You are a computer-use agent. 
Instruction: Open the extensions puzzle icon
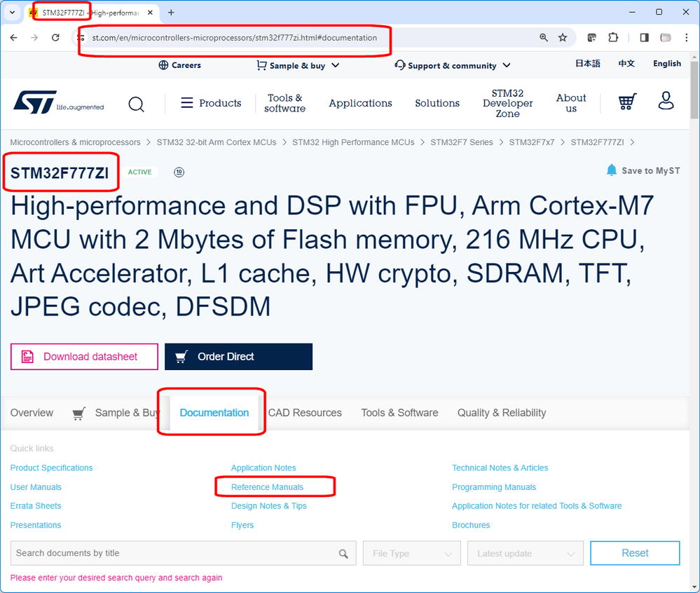coord(613,38)
